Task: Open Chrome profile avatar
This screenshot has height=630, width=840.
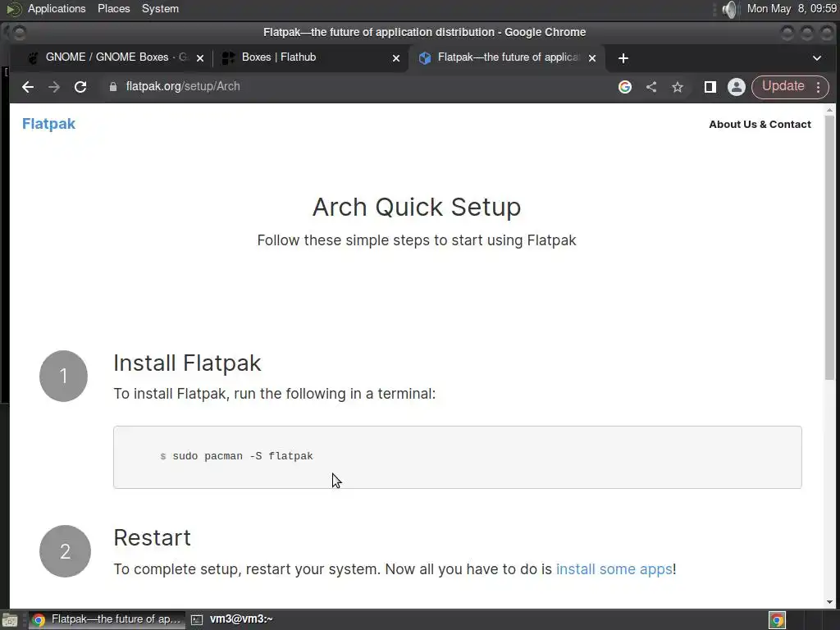Action: click(737, 87)
